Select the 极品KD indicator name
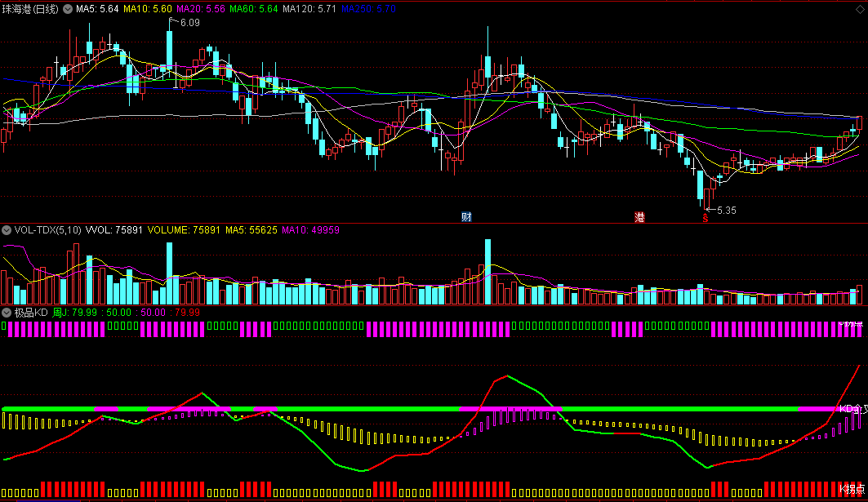The image size is (868, 502). point(31,313)
